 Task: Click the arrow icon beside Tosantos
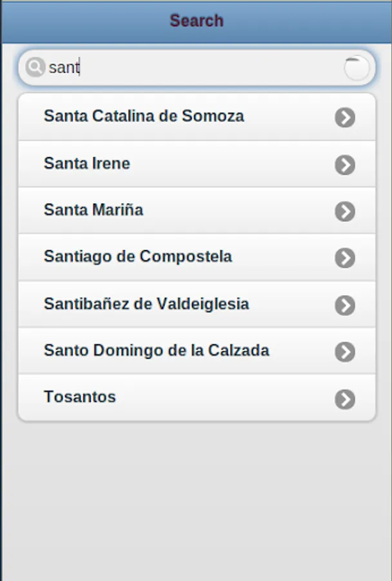point(345,399)
